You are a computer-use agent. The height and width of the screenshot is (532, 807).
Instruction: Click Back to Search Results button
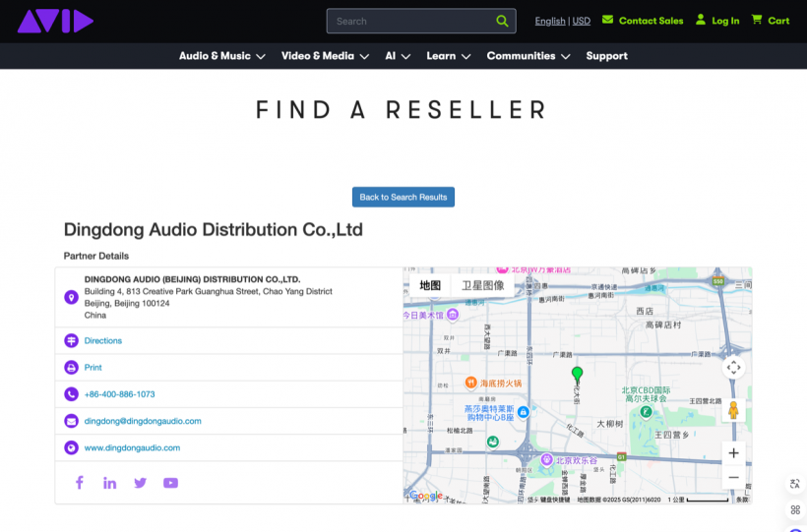(x=403, y=197)
